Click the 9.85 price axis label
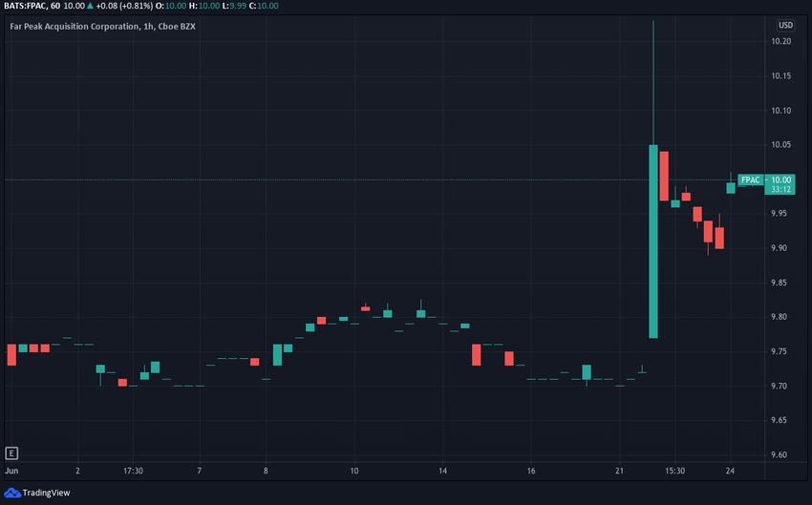 (x=779, y=283)
